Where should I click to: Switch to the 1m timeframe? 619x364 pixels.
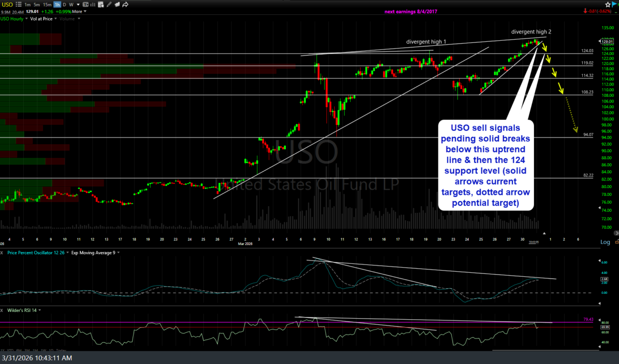28,4
